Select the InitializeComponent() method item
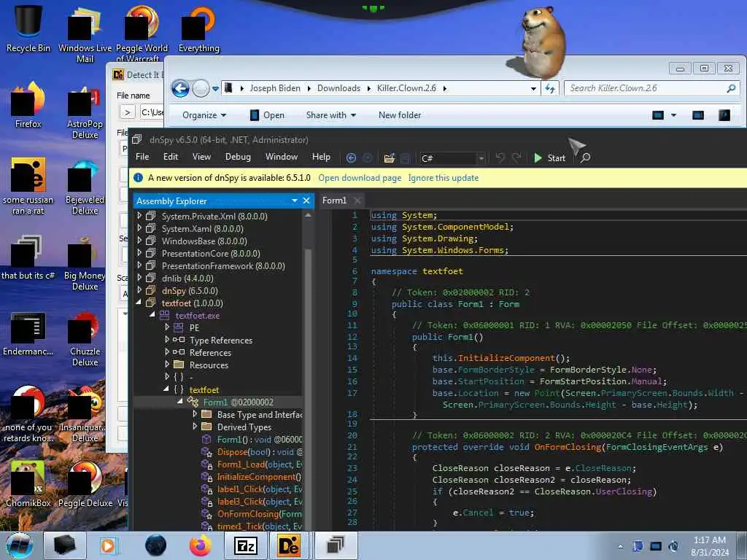Screen dimensions: 747x560 259,477
